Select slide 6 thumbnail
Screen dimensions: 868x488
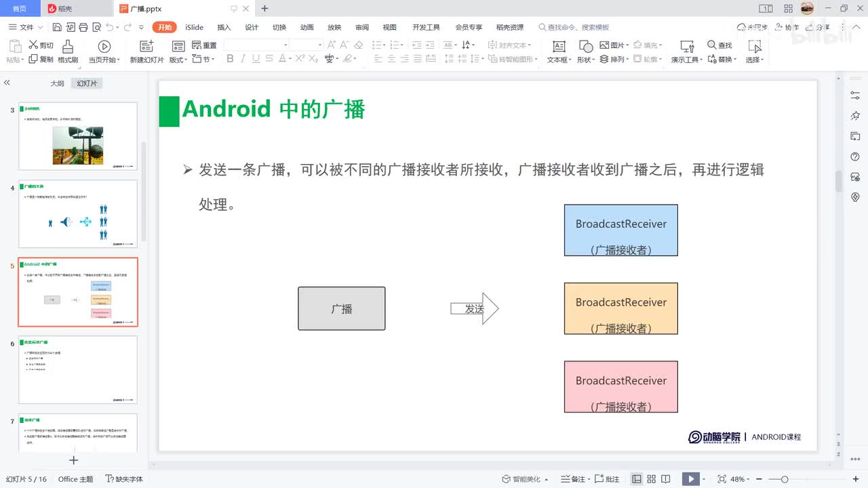(78, 370)
